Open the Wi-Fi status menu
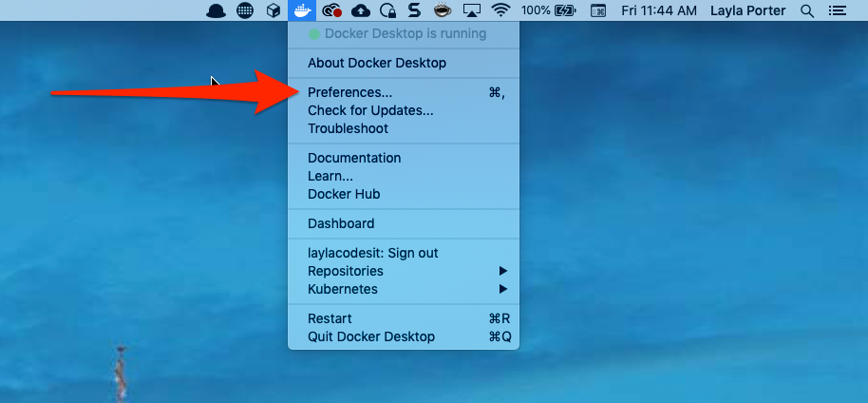Screen dimensions: 868x403 [x=501, y=10]
